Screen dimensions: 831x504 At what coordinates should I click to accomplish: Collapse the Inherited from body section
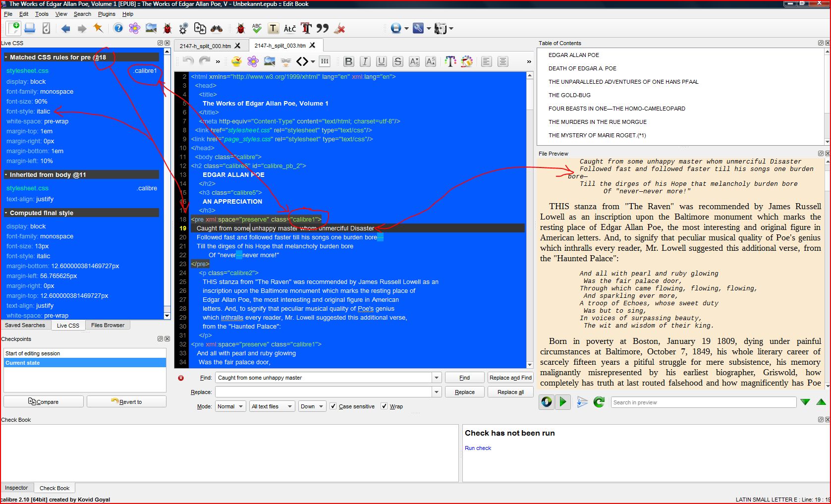[6, 175]
